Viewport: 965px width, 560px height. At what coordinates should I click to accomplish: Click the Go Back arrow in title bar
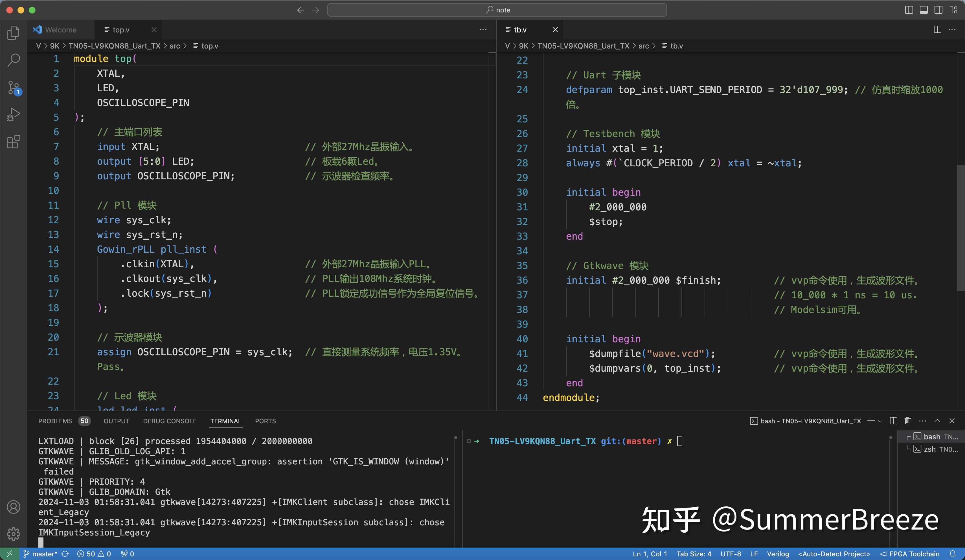click(x=301, y=10)
